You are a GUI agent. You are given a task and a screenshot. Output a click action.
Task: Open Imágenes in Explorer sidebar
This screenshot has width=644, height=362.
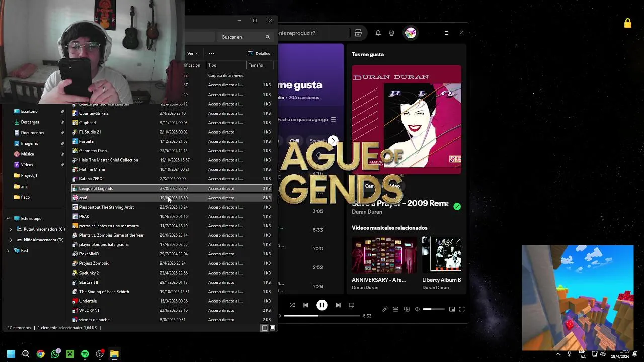pyautogui.click(x=29, y=143)
